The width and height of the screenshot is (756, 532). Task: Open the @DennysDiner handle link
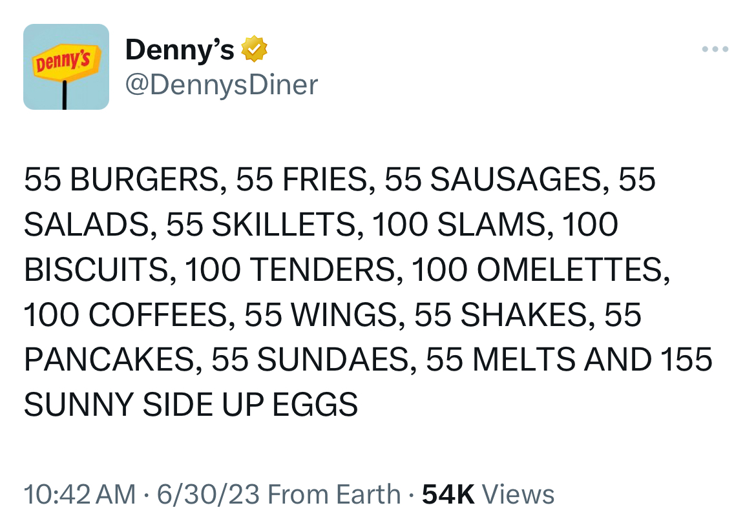222,85
